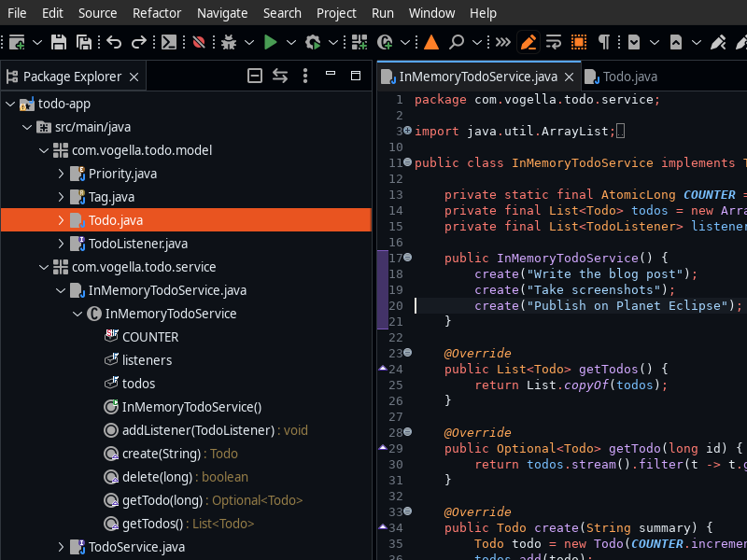Click the New Java Class icon
This screenshot has width=747, height=560.
click(x=385, y=42)
